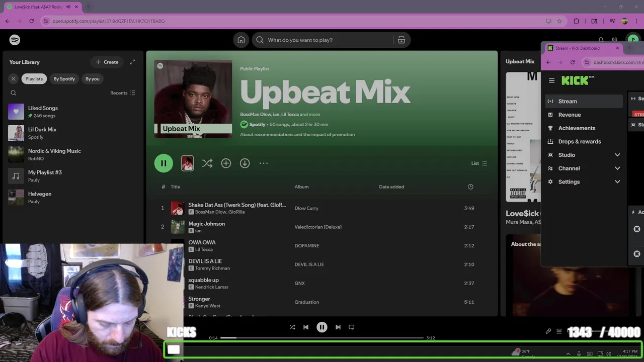Open Lil Durk Mix playlist

coord(73,133)
